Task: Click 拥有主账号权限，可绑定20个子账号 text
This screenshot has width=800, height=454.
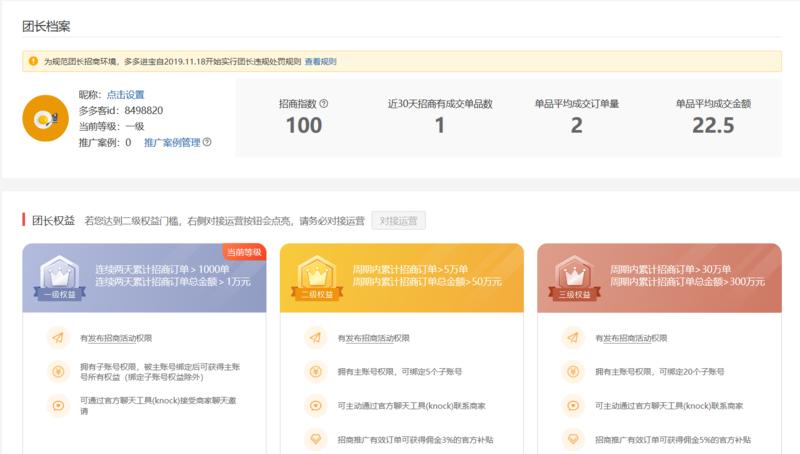Action: [659, 372]
